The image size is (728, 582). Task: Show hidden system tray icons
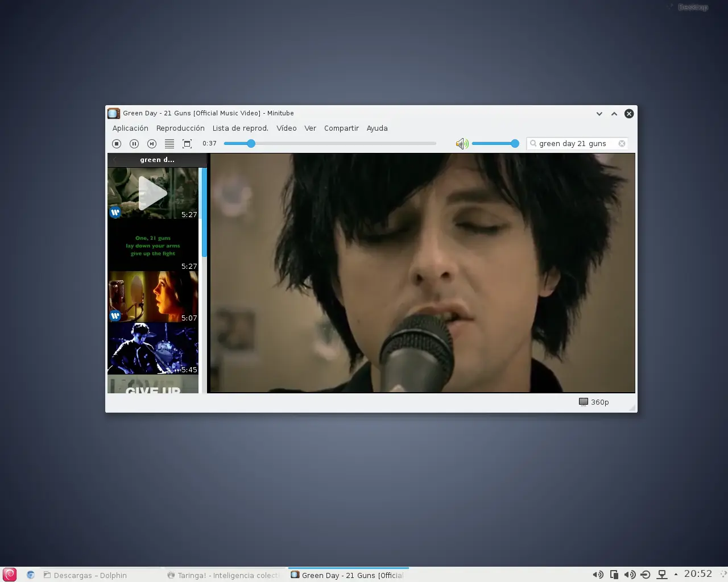pyautogui.click(x=676, y=575)
